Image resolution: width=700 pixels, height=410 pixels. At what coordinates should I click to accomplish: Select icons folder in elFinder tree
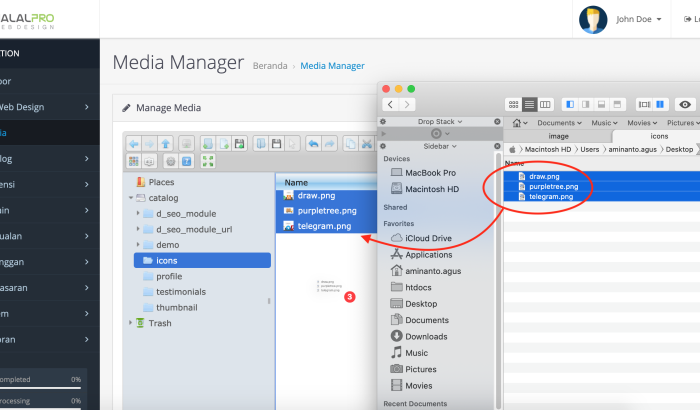(202, 260)
